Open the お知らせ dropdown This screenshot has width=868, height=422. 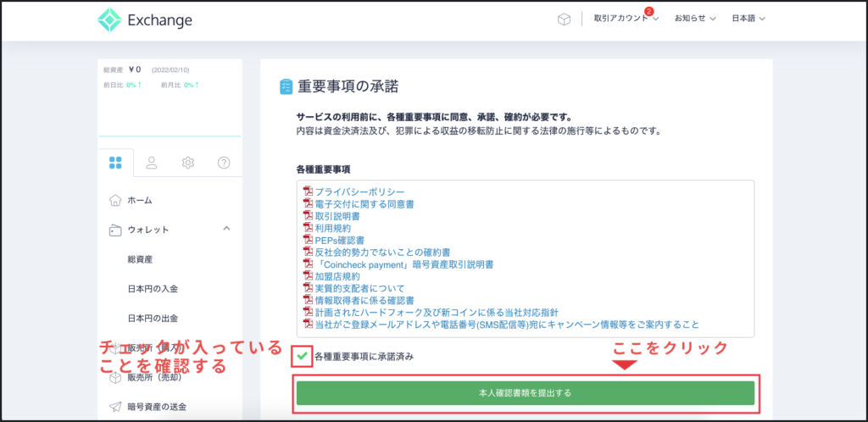pyautogui.click(x=695, y=19)
